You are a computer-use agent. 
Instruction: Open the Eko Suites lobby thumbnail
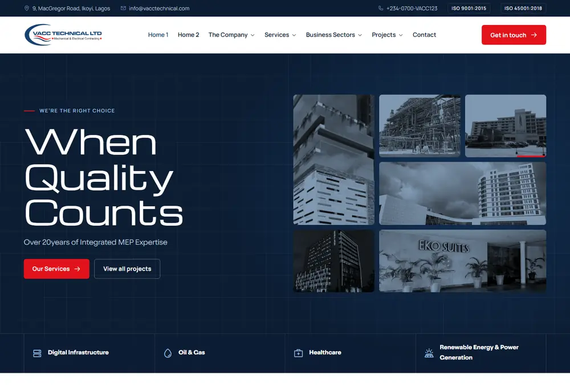tap(462, 261)
